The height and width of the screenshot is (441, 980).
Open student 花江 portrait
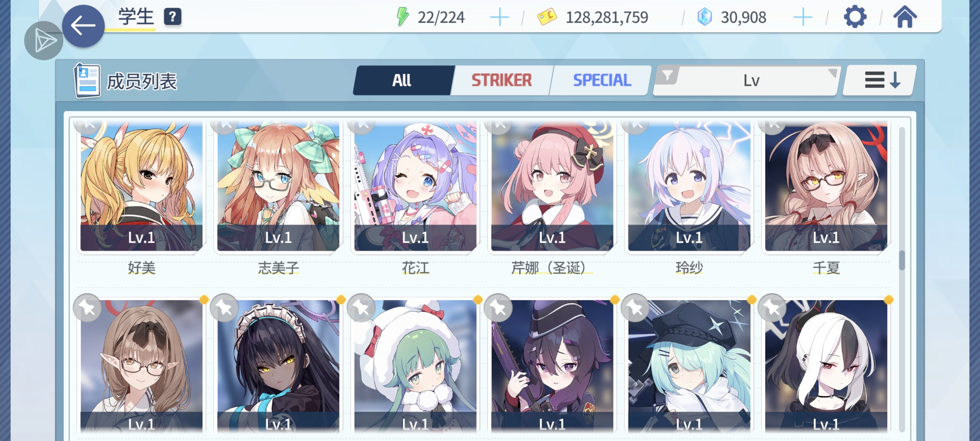point(415,187)
